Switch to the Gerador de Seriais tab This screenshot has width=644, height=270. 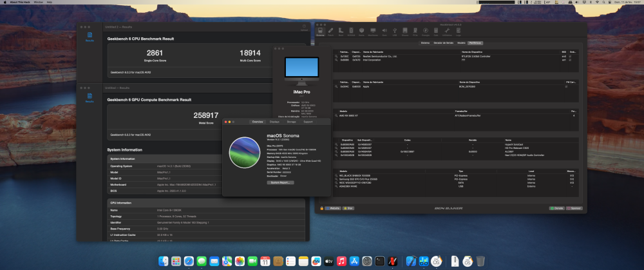[x=443, y=43]
